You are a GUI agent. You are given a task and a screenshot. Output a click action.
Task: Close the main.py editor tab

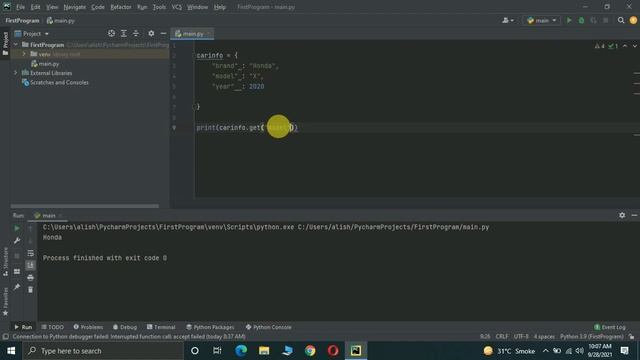click(x=209, y=33)
